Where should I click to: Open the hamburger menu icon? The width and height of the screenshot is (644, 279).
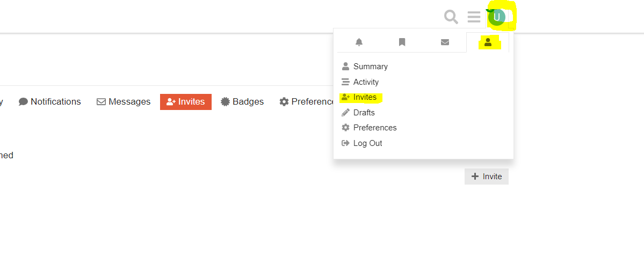point(474,17)
